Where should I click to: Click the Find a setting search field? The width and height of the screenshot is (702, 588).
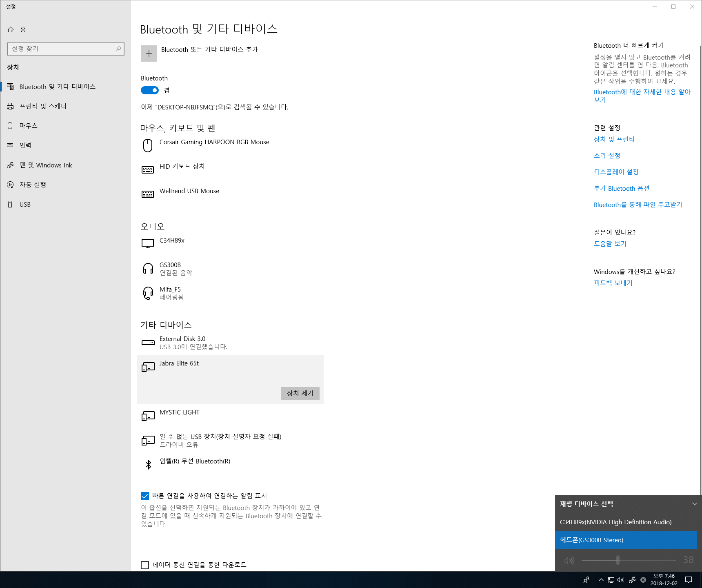tap(66, 49)
